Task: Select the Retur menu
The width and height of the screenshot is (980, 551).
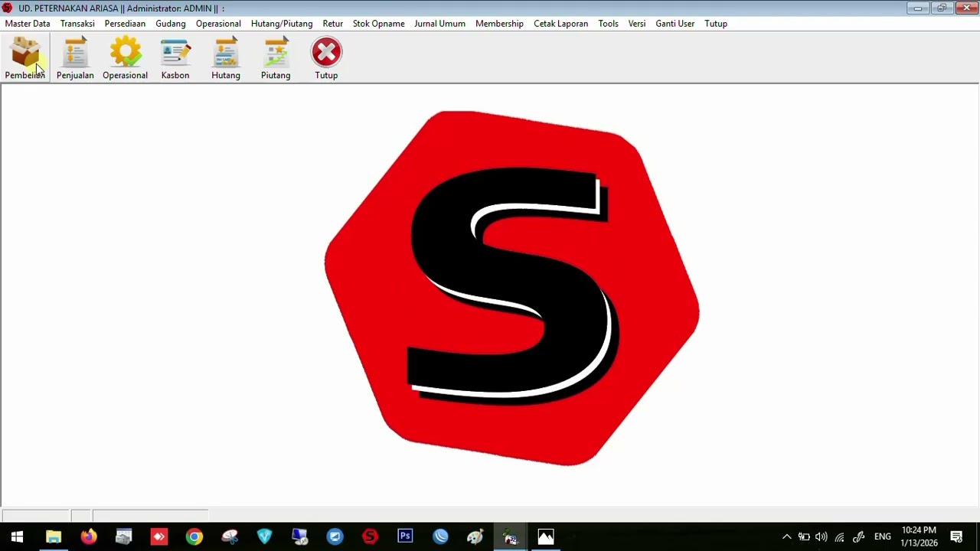Action: pyautogui.click(x=333, y=24)
